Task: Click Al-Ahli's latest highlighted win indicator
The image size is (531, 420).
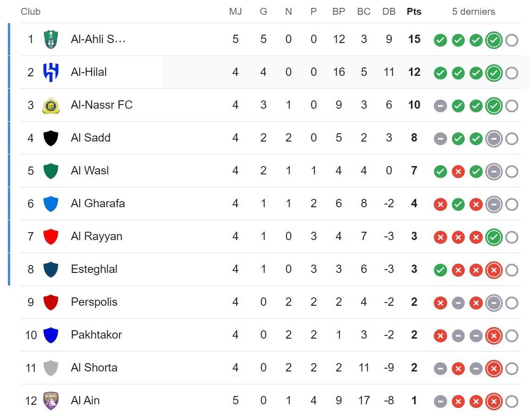Action: (x=494, y=40)
